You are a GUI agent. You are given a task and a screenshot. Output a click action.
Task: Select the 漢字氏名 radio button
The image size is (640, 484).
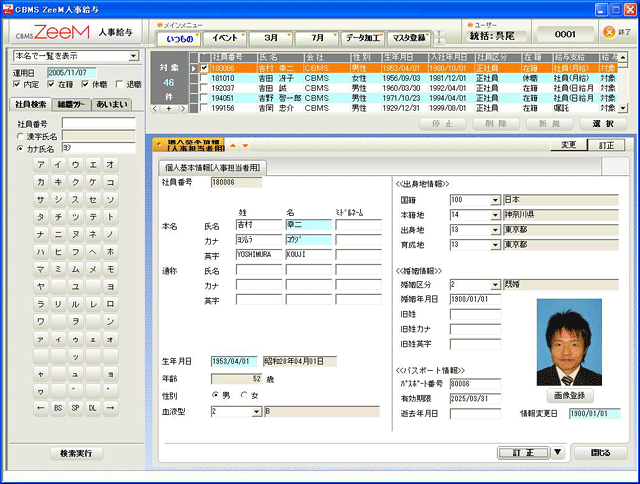pos(22,136)
